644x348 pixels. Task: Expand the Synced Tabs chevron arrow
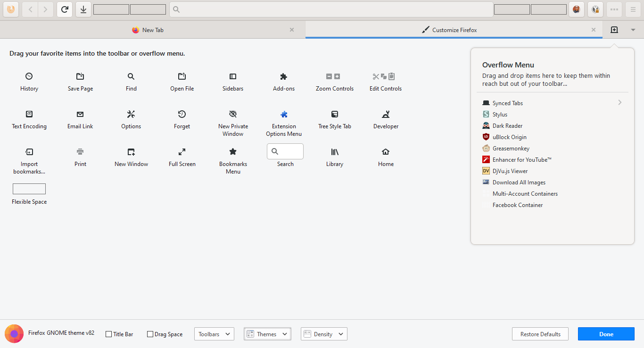pos(620,102)
